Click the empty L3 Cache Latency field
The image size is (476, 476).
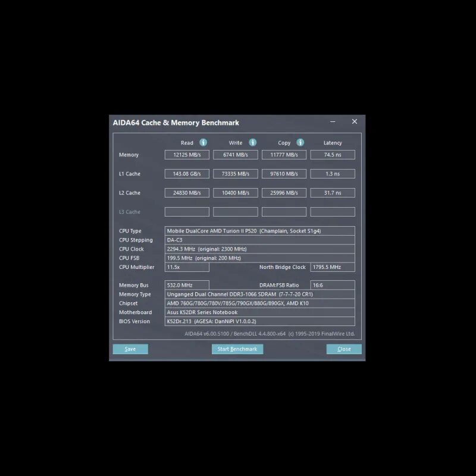333,212
